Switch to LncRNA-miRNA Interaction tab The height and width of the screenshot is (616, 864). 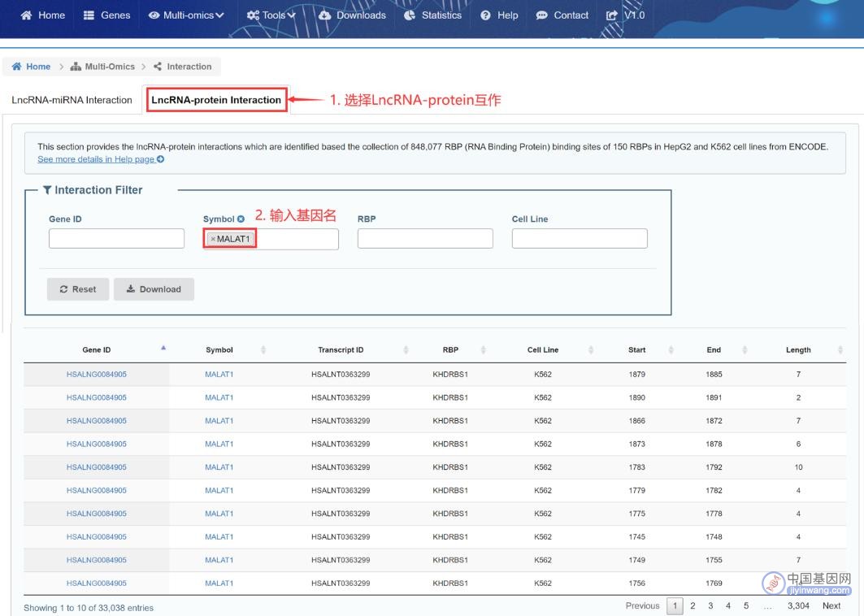[x=72, y=100]
